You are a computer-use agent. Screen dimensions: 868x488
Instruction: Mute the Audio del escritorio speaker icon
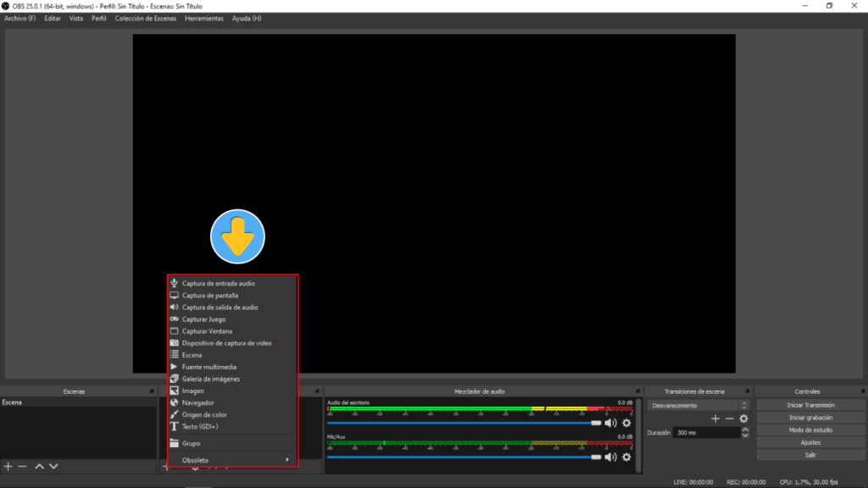tap(610, 423)
